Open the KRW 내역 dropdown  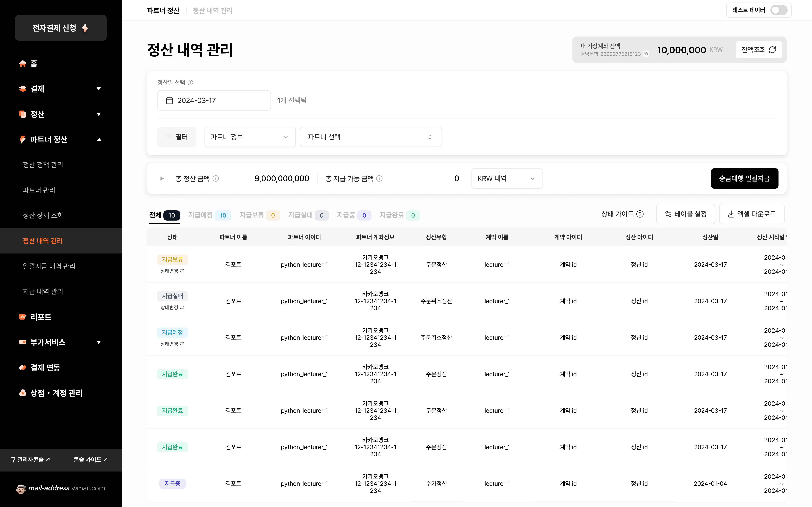click(x=506, y=178)
